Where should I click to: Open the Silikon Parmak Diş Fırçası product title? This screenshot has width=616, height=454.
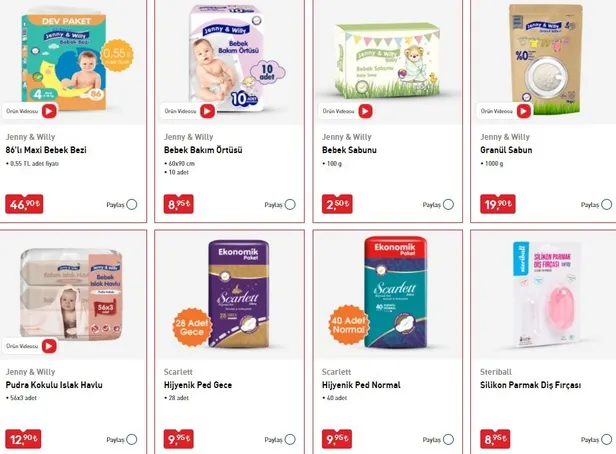(530, 385)
